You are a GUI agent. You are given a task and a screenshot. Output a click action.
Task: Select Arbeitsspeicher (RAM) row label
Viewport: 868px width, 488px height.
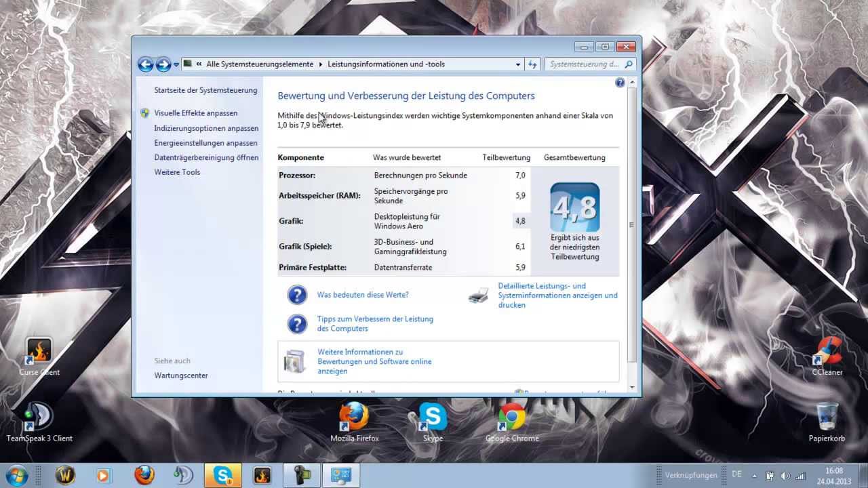pos(319,196)
